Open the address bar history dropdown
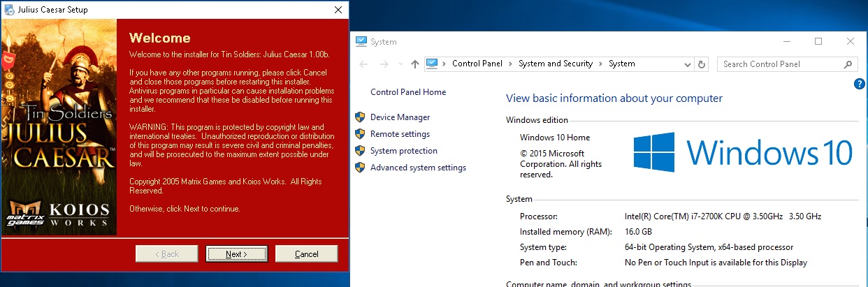This screenshot has width=868, height=287. click(x=687, y=64)
